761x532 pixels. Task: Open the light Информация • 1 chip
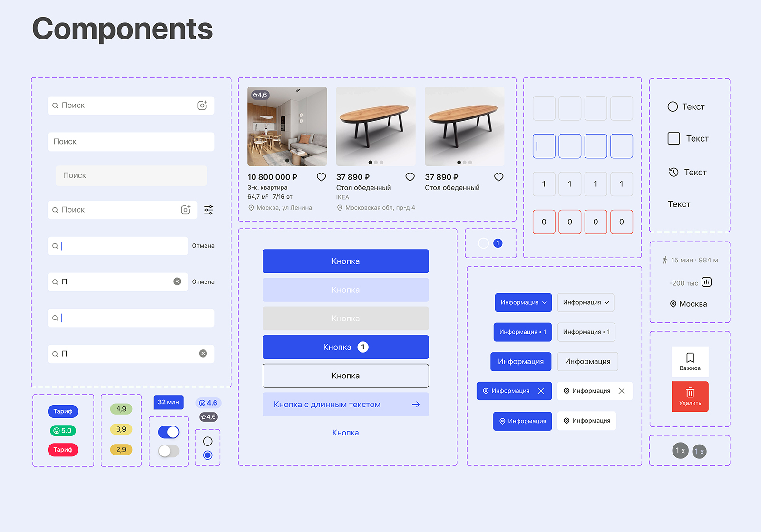click(586, 332)
